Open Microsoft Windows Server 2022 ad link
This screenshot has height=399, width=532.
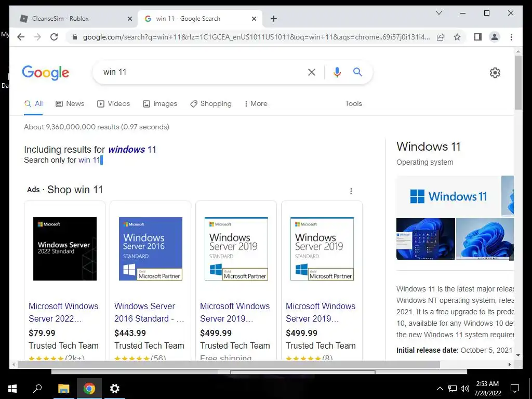click(63, 312)
